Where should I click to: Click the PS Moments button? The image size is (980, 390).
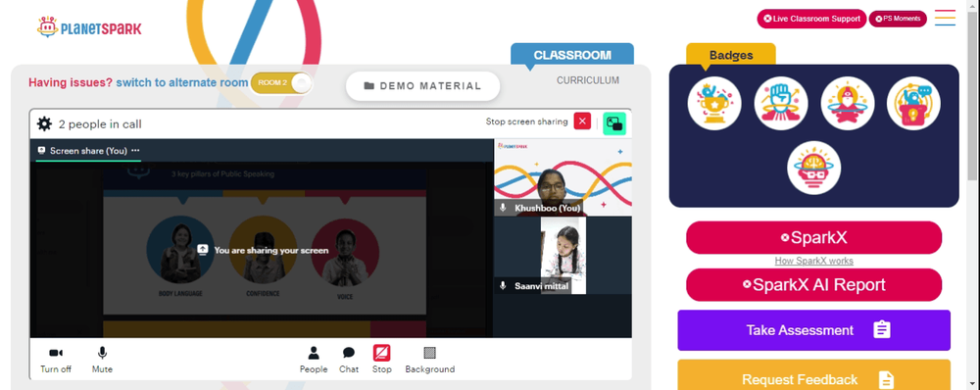[898, 19]
